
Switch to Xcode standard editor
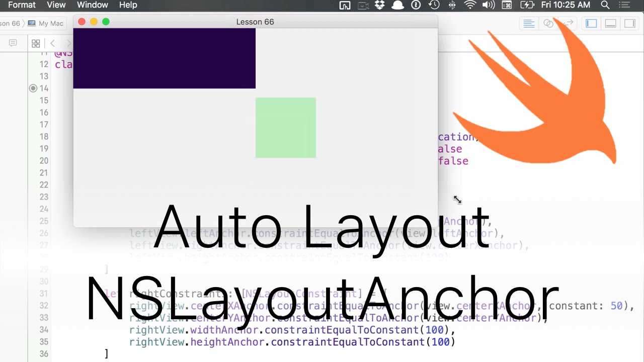[x=529, y=23]
